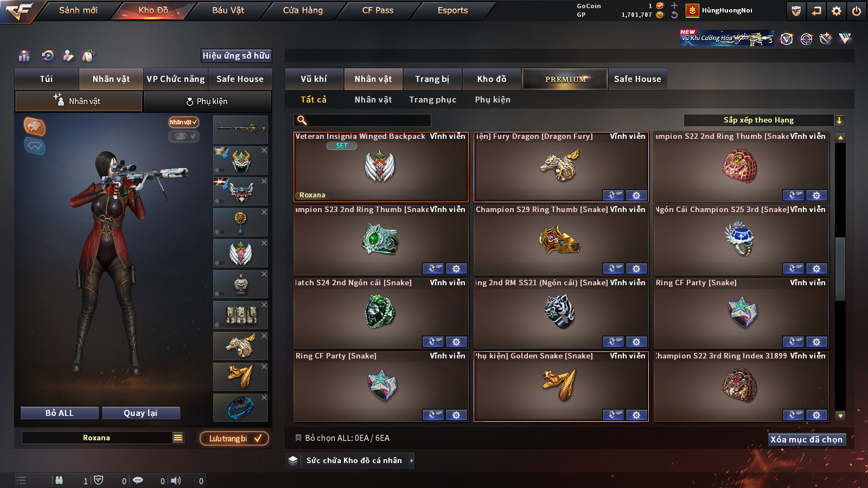Click the search magnifier icon
The height and width of the screenshot is (488, 868).
point(302,120)
